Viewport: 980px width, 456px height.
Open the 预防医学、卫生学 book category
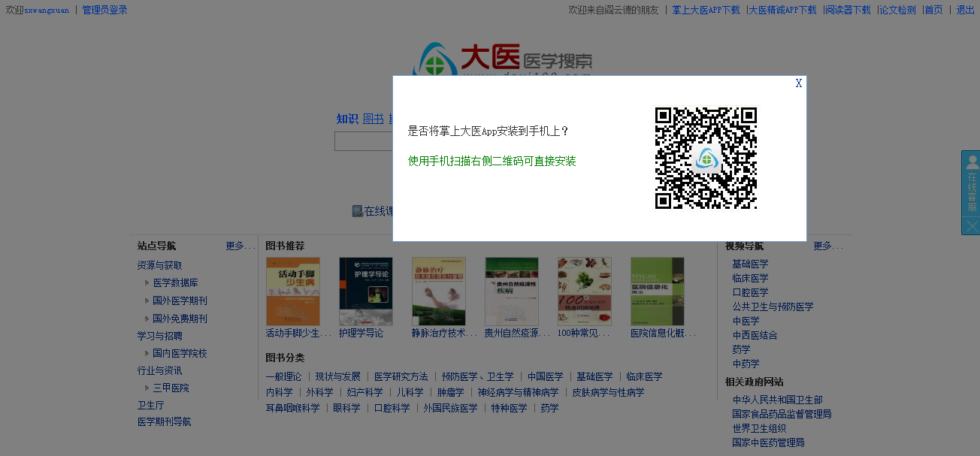(x=478, y=376)
